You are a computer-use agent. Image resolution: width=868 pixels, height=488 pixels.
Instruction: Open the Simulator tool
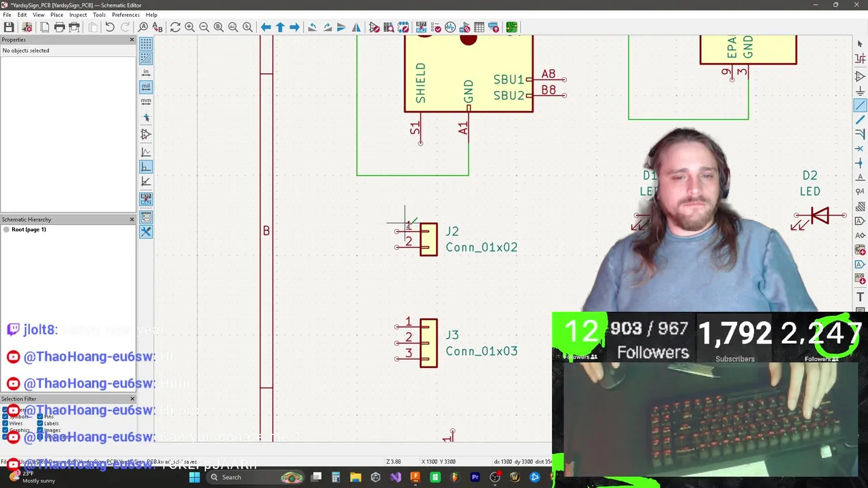click(x=450, y=27)
